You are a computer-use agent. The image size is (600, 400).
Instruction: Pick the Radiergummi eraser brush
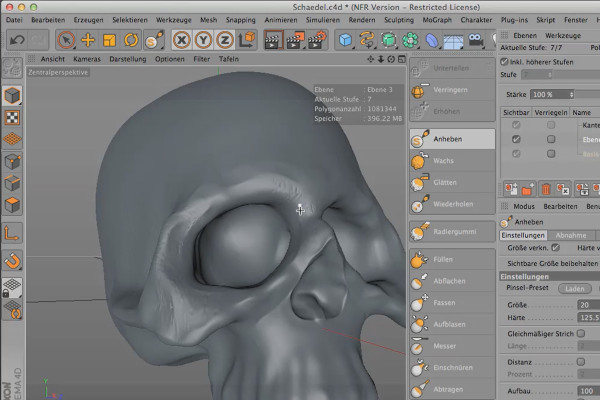coord(452,232)
